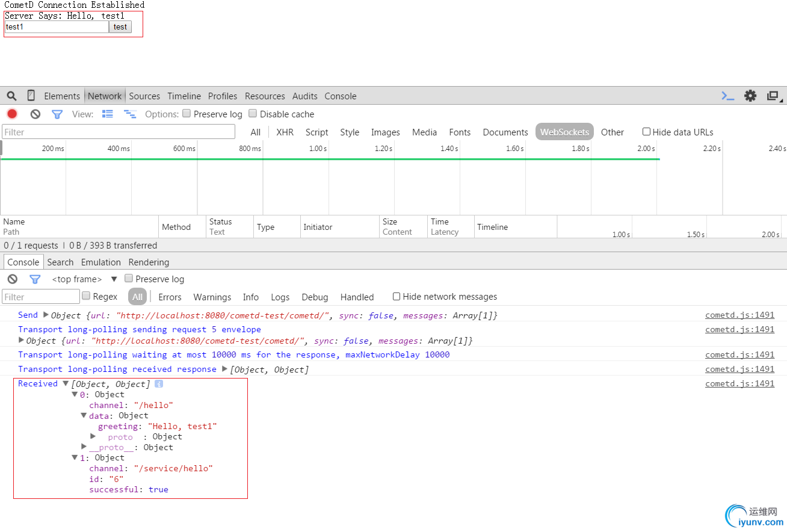The height and width of the screenshot is (532, 787).
Task: Clear the console with the circle-slash icon
Action: point(13,279)
